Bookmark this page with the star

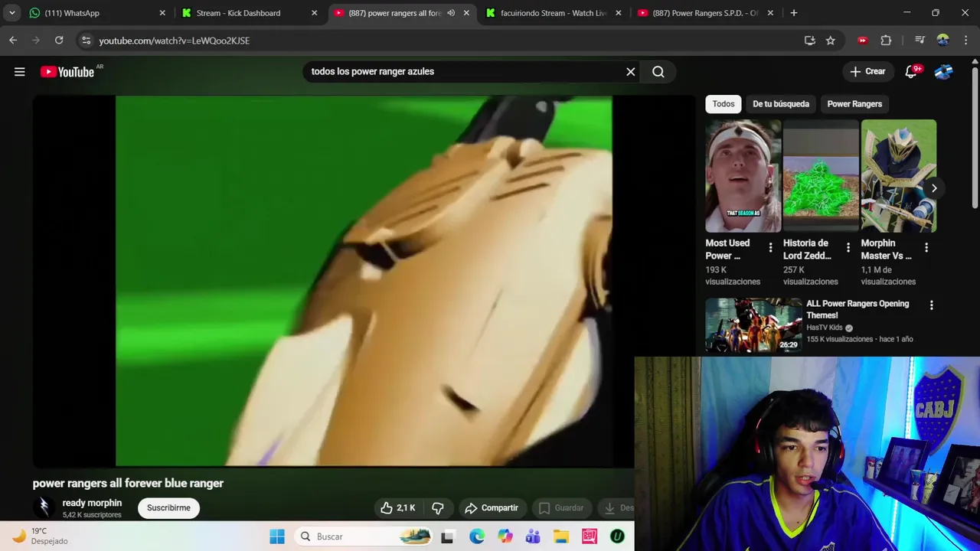tap(831, 41)
